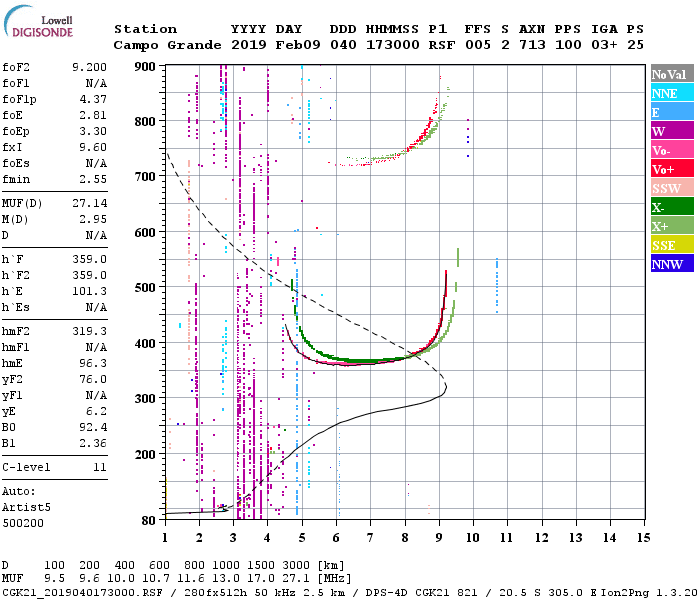
Task: Click the 500200 version number
Action: [23, 523]
